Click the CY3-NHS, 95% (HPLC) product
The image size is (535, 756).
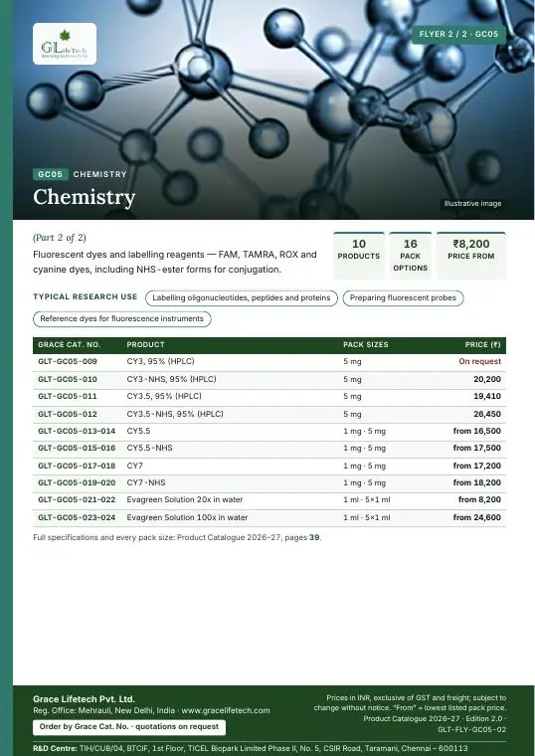pyautogui.click(x=172, y=379)
